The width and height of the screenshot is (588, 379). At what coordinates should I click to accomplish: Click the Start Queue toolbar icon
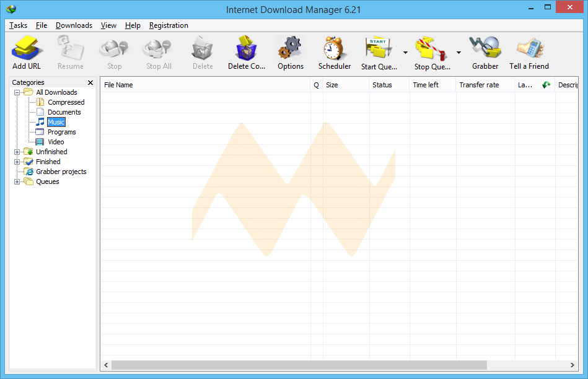pyautogui.click(x=379, y=48)
